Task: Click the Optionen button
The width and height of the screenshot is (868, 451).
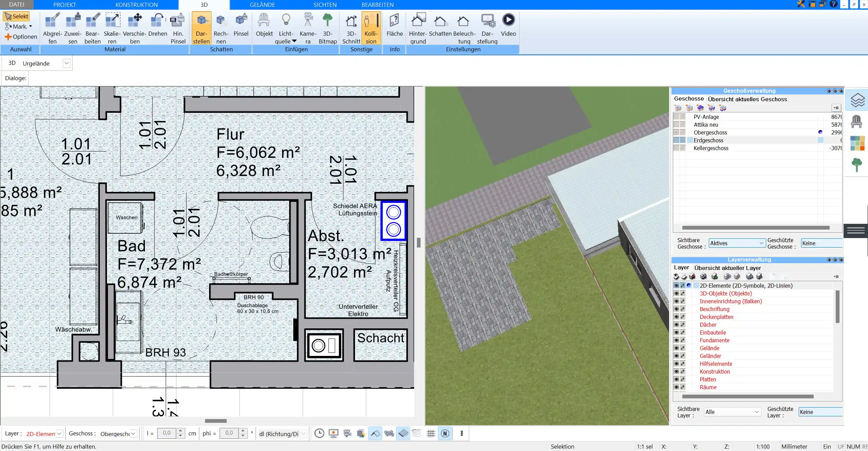Action: pos(21,37)
